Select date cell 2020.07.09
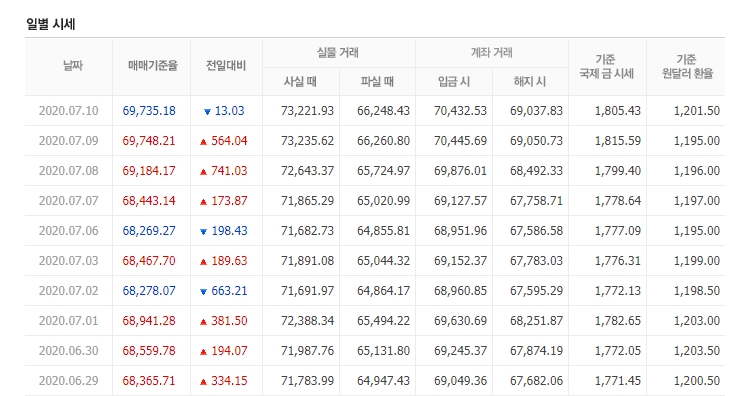This screenshot has height=396, width=740. (x=68, y=141)
